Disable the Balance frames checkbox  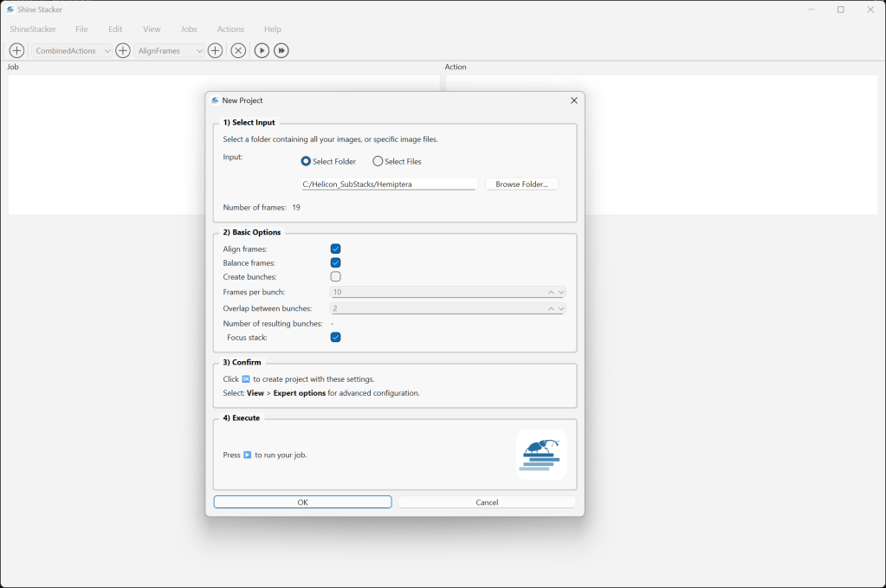[x=335, y=263]
